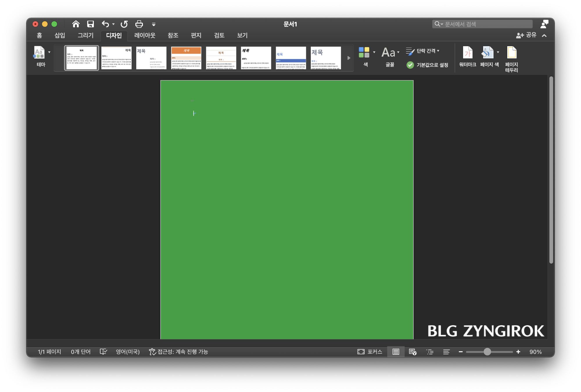This screenshot has width=581, height=392.
Task: Open the Themes (테마) dropdown arrow
Action: coord(49,52)
